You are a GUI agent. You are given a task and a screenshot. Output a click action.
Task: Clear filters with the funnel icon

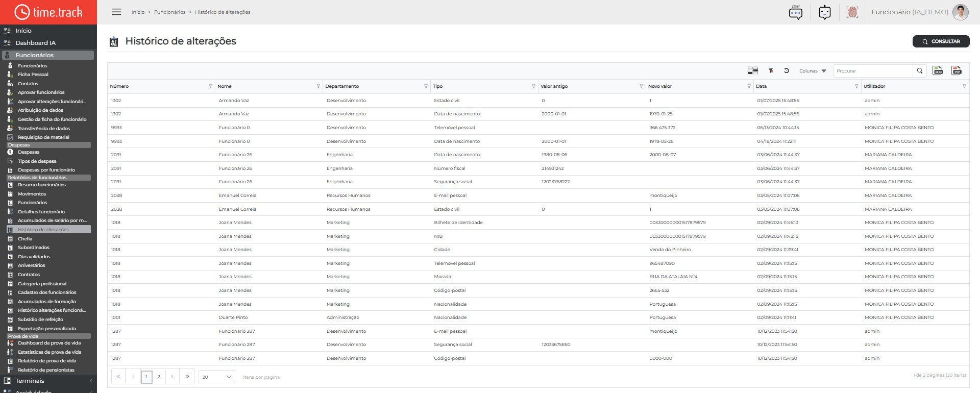point(771,71)
